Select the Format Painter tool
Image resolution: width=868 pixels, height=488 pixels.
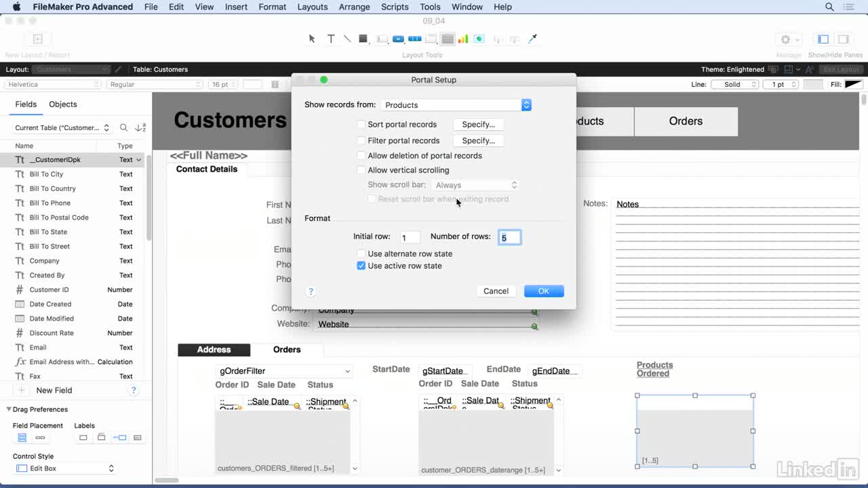(532, 39)
